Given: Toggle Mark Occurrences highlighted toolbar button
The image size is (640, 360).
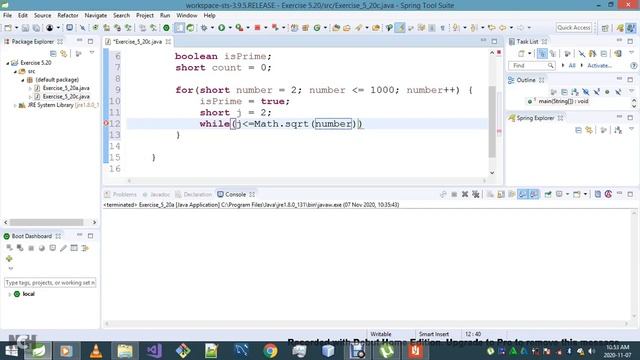Looking at the screenshot, I should pyautogui.click(x=400, y=28).
